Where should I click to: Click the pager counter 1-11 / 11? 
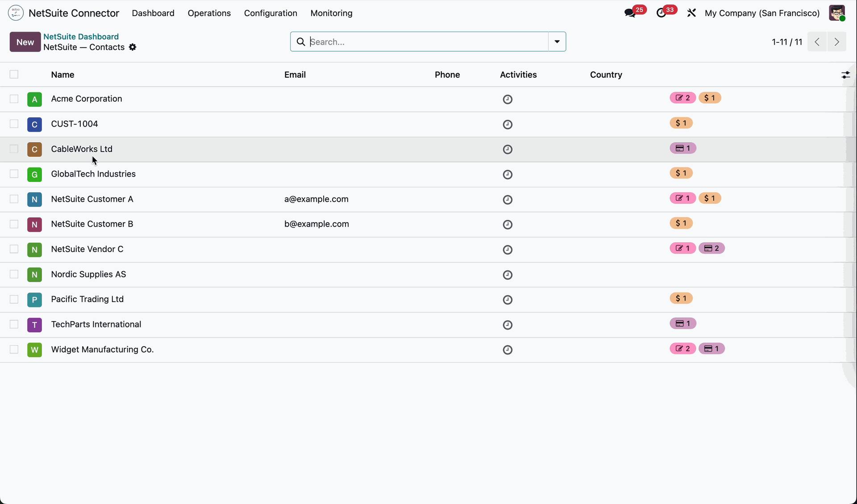point(787,42)
